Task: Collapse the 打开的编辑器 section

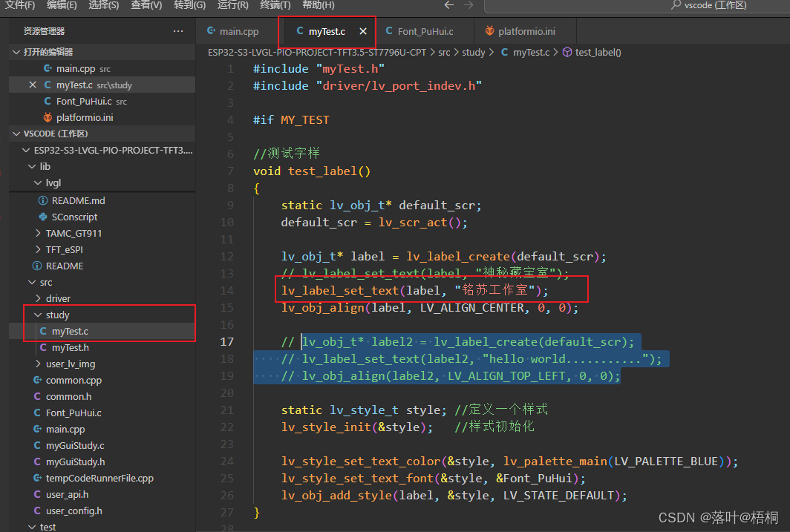Action: (16, 53)
